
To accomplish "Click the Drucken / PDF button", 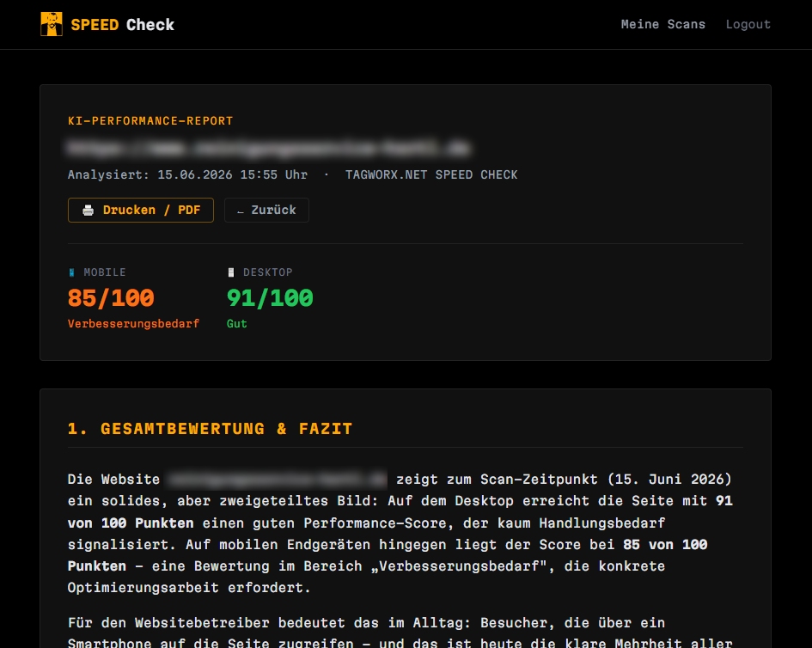I will tap(141, 210).
